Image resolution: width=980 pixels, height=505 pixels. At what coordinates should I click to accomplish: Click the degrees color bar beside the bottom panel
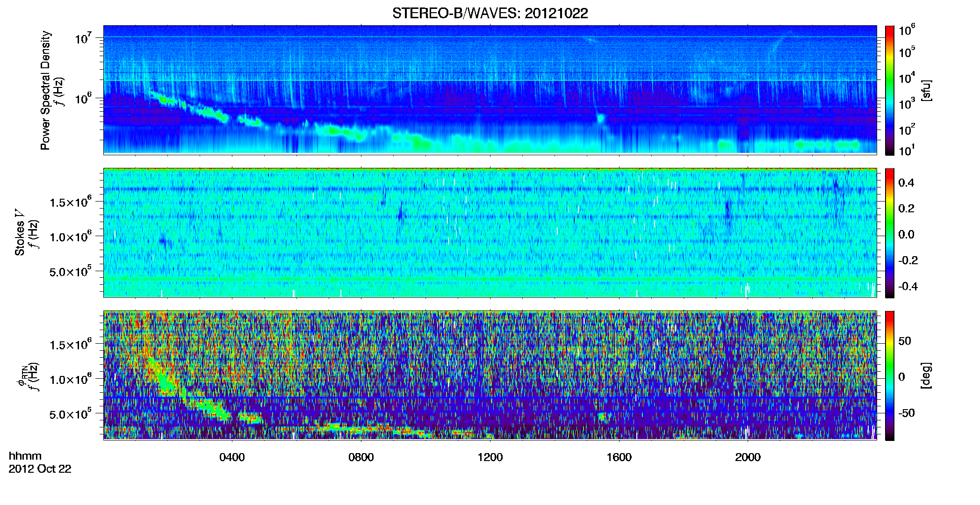tap(890, 375)
